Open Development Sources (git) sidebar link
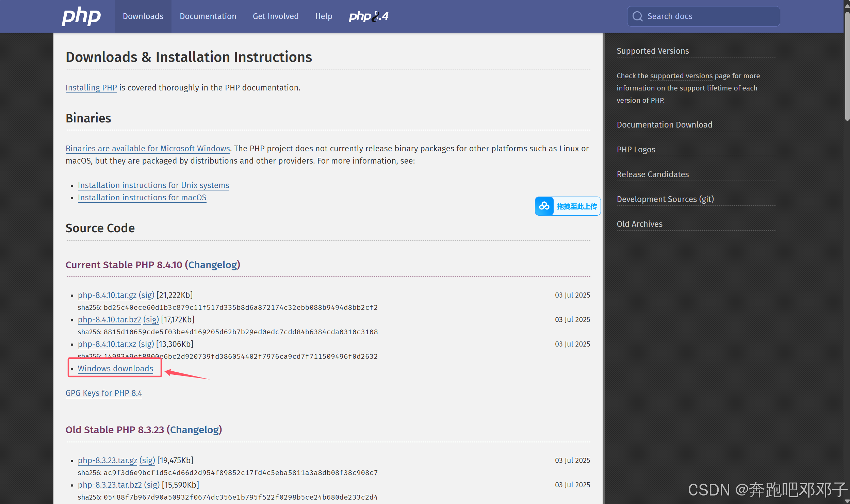 pos(665,199)
